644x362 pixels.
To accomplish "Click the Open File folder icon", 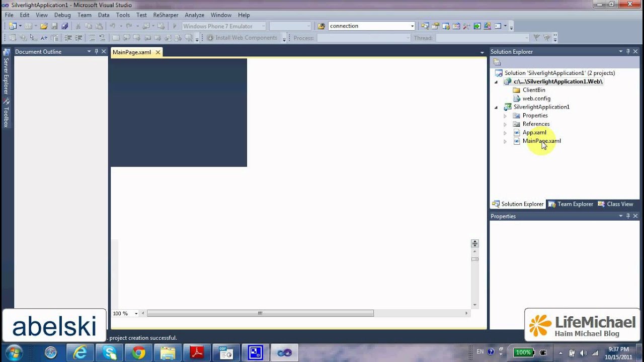I will tap(44, 26).
